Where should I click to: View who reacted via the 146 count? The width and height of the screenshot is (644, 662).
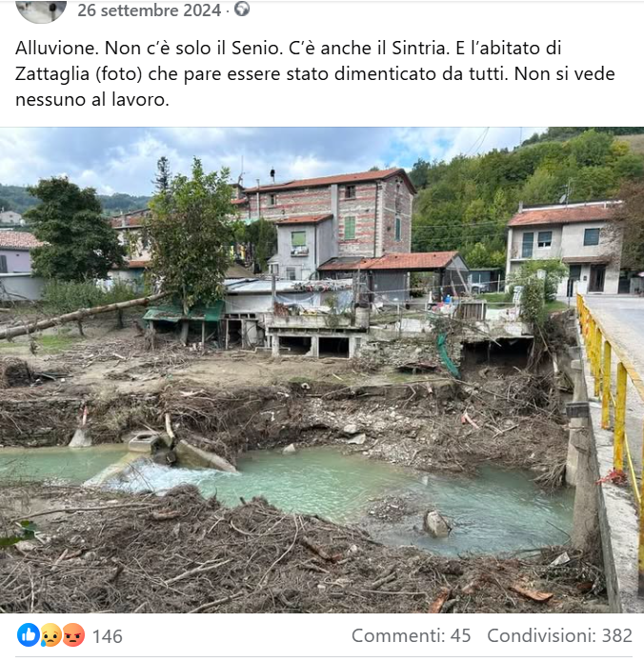point(108,636)
